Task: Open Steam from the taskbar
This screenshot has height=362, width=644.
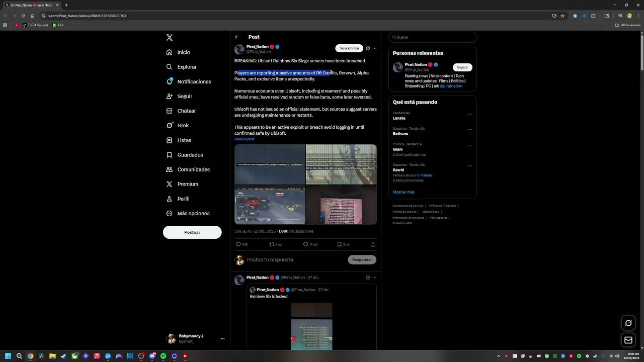Action: [63, 356]
